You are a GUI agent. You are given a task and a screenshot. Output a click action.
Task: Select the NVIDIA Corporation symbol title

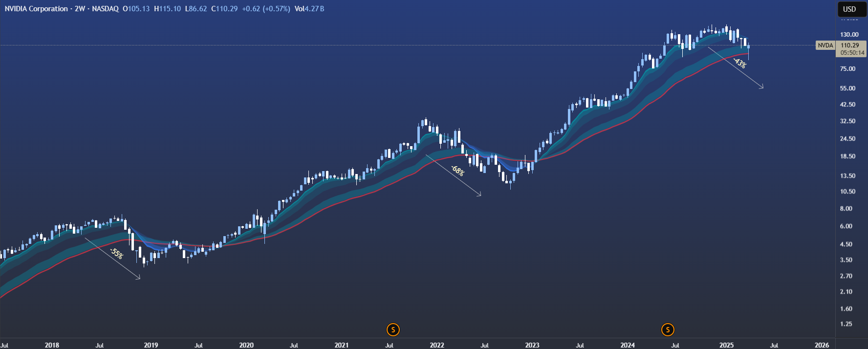click(x=36, y=9)
